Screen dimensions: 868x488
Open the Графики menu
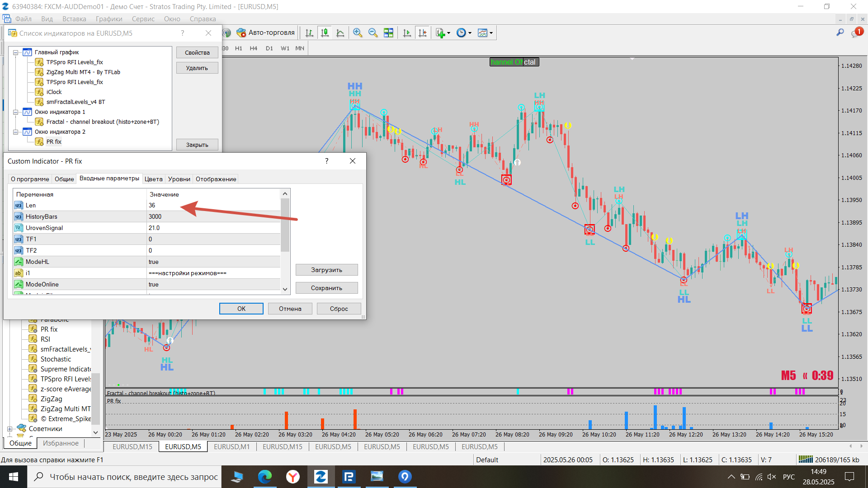tap(108, 19)
